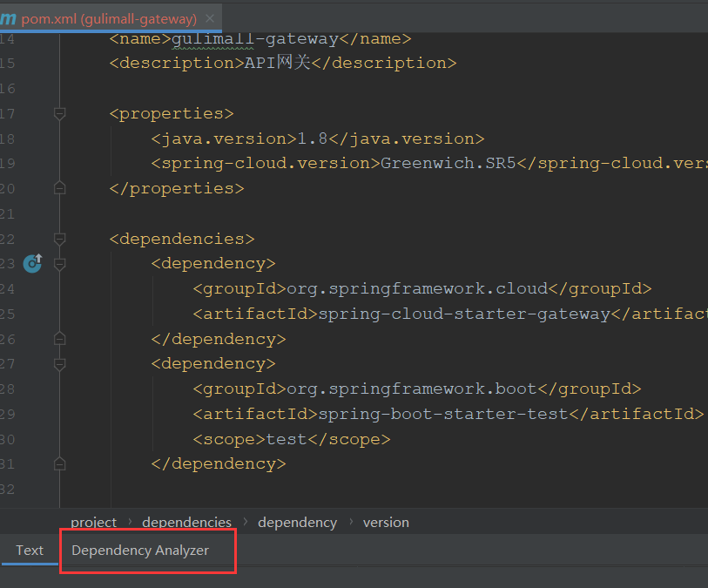Click the fold end marker at line 20
The image size is (708, 588).
59,187
